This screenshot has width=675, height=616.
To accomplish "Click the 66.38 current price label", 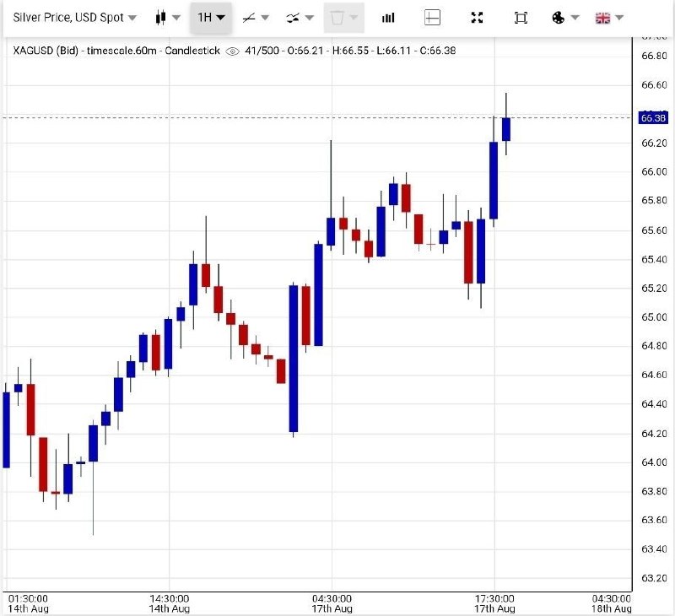I will (x=653, y=118).
